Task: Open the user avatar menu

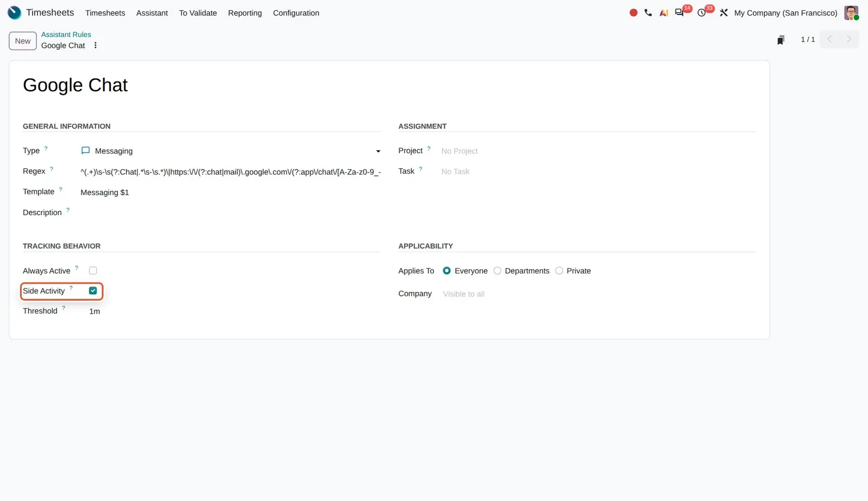Action: [x=851, y=12]
